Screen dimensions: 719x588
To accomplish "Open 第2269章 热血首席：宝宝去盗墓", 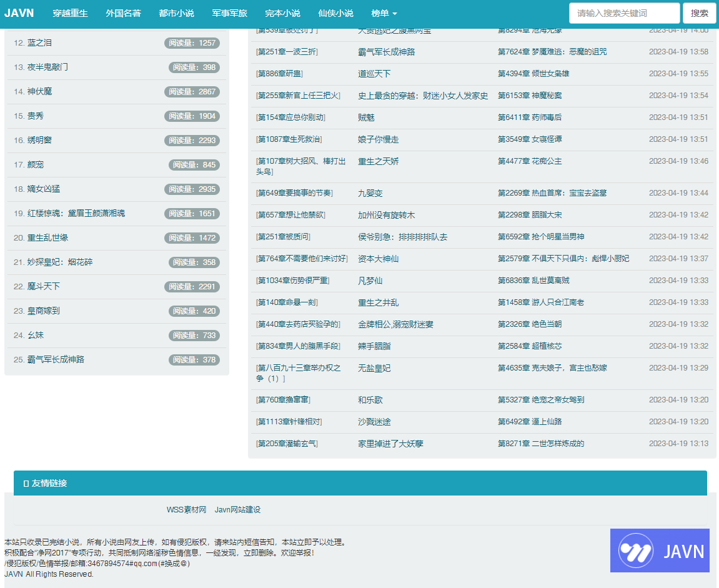I will [x=552, y=193].
